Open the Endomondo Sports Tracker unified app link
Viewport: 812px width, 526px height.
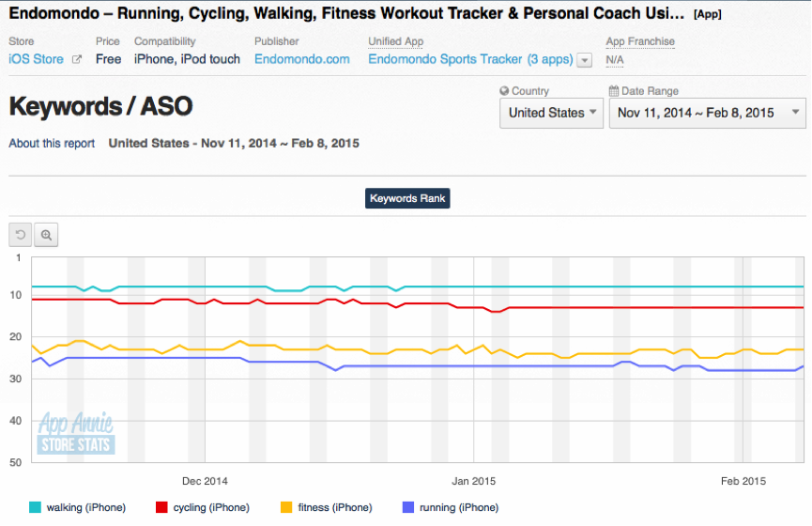pyautogui.click(x=469, y=59)
